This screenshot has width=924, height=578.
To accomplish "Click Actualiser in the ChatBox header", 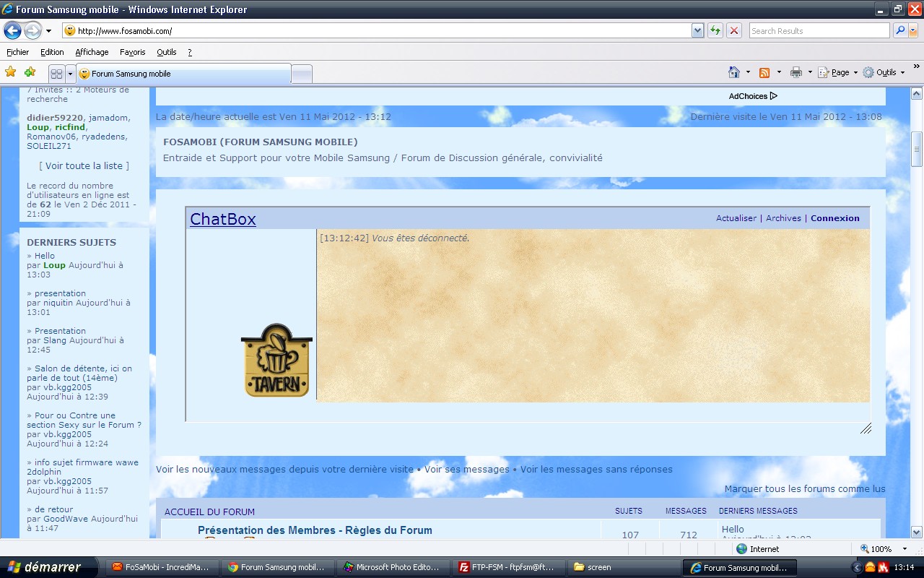I will (x=736, y=218).
